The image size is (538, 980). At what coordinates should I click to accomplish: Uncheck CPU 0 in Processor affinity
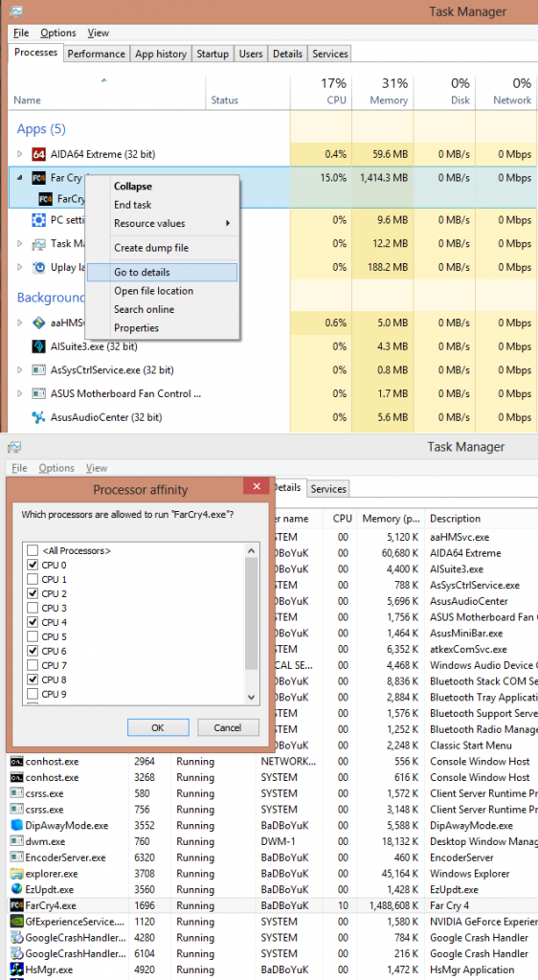[x=33, y=565]
